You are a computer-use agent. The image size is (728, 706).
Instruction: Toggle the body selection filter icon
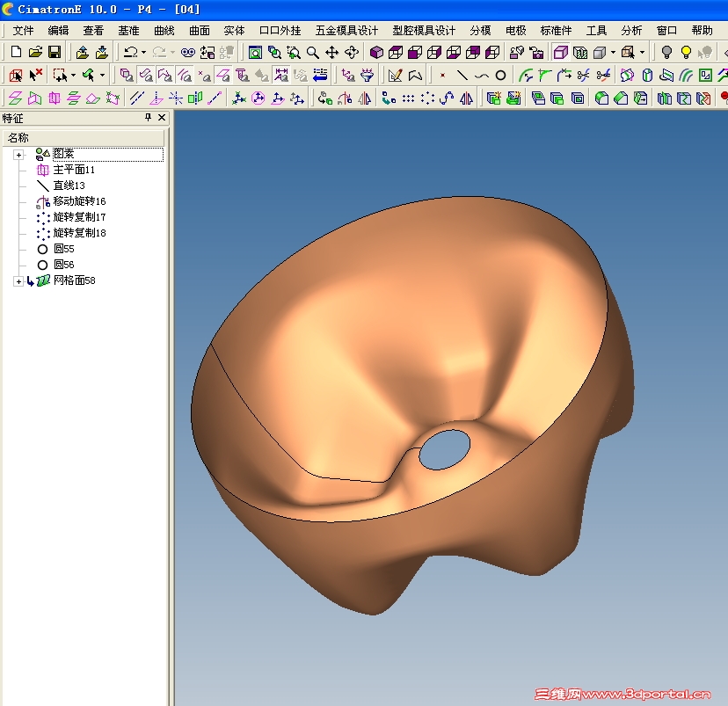[127, 76]
